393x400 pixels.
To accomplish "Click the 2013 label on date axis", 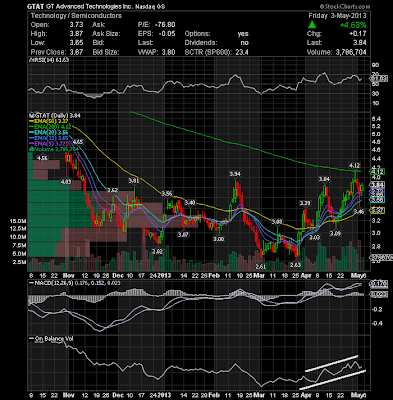I will pos(164,276).
